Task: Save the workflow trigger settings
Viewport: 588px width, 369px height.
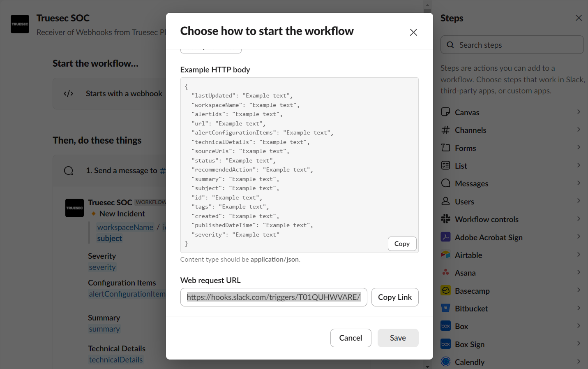Action: pyautogui.click(x=398, y=338)
